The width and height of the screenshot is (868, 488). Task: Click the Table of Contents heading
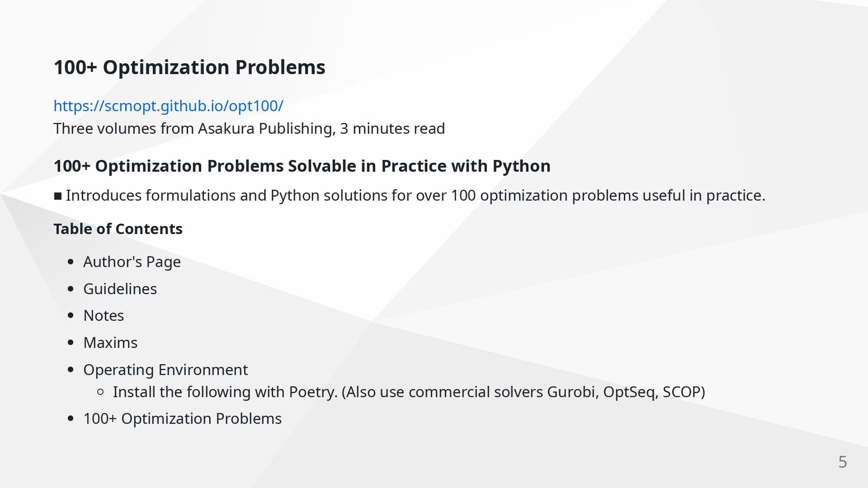(x=118, y=229)
